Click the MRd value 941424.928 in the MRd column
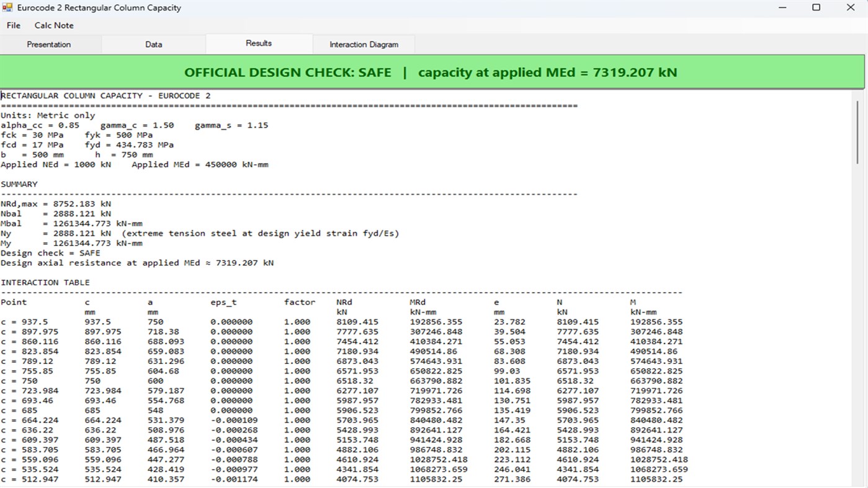The width and height of the screenshot is (868, 488). (x=436, y=440)
